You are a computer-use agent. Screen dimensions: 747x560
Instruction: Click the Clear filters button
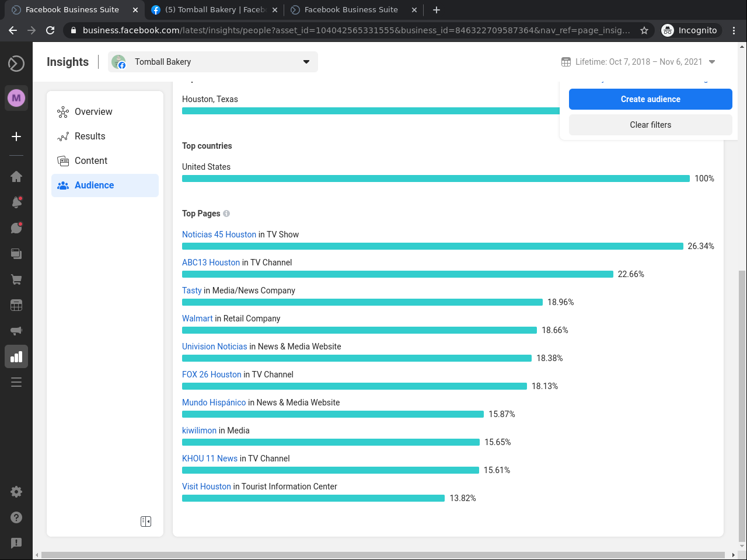pos(651,125)
